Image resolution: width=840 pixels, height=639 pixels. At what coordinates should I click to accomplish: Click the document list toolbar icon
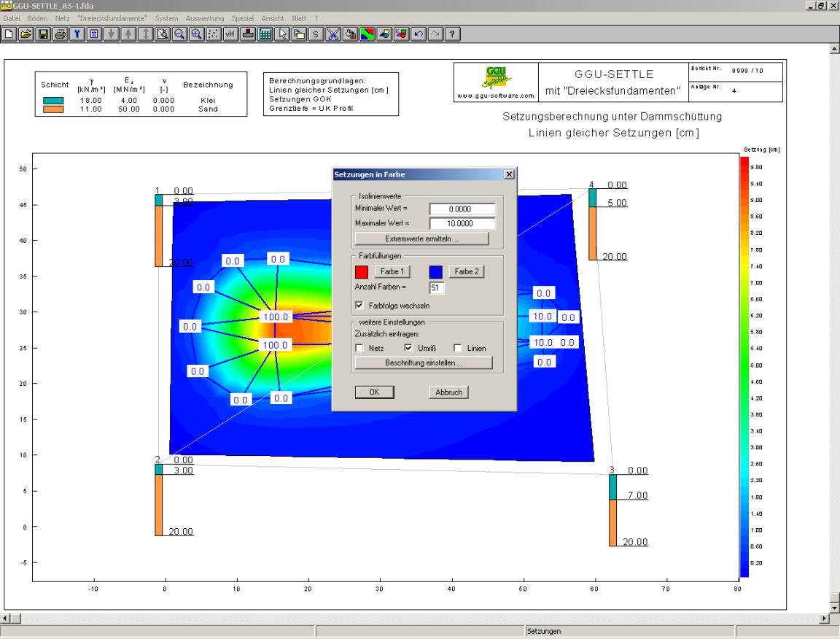pyautogui.click(x=94, y=34)
